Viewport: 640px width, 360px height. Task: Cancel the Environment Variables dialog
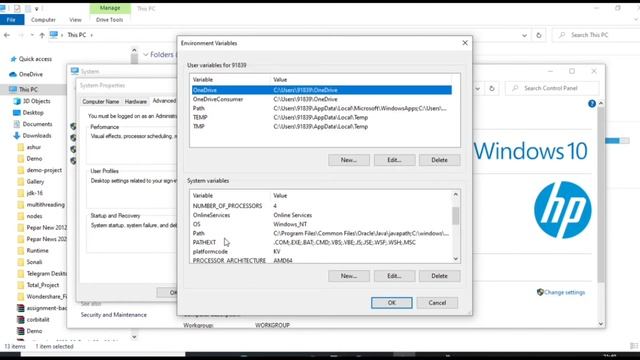(437, 302)
